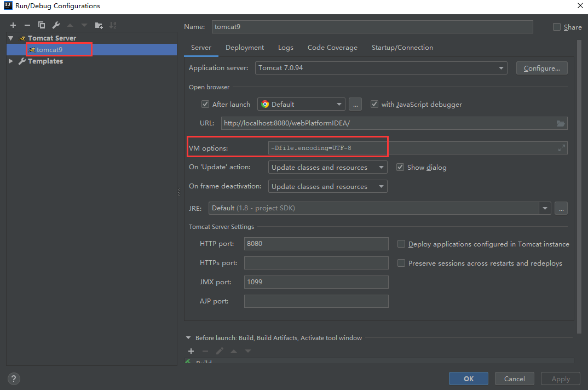Create a new folder with the folder icon

coord(99,25)
